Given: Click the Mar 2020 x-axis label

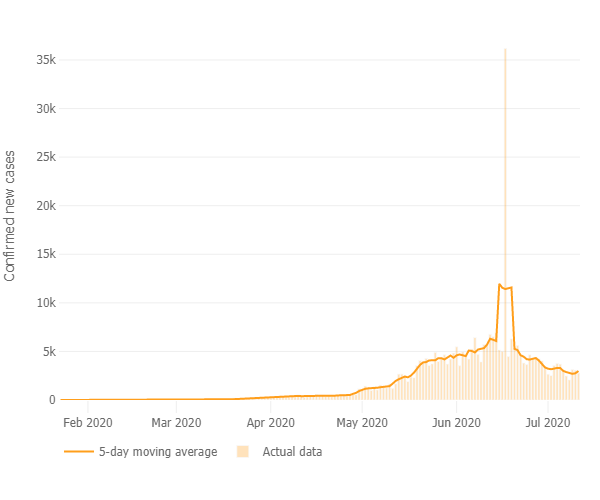Looking at the screenshot, I should tap(176, 423).
